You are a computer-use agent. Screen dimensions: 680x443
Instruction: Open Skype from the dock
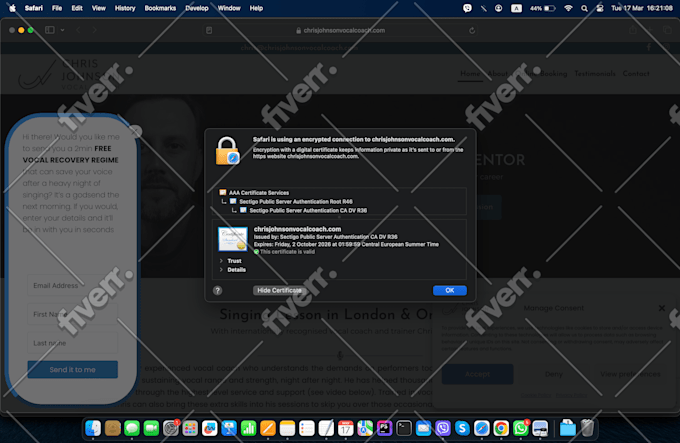click(x=462, y=428)
